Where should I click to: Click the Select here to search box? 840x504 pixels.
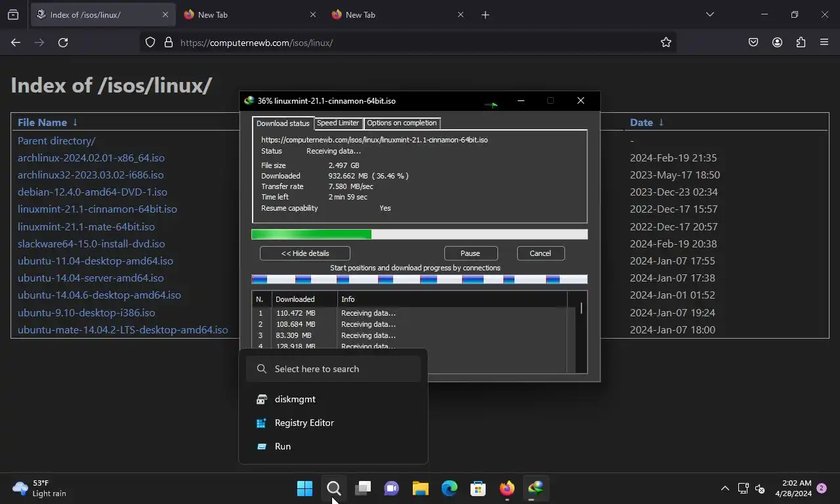coord(333,369)
